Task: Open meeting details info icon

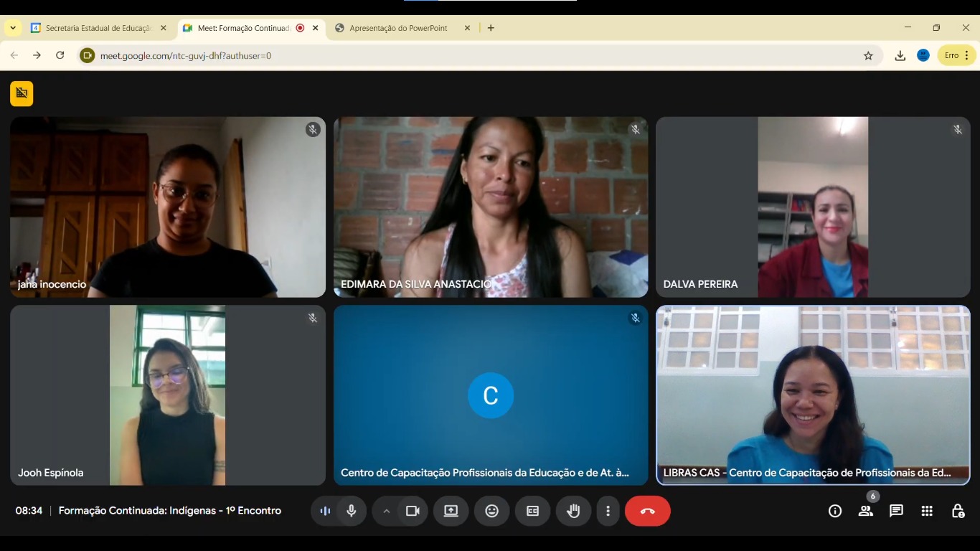Action: coord(835,511)
